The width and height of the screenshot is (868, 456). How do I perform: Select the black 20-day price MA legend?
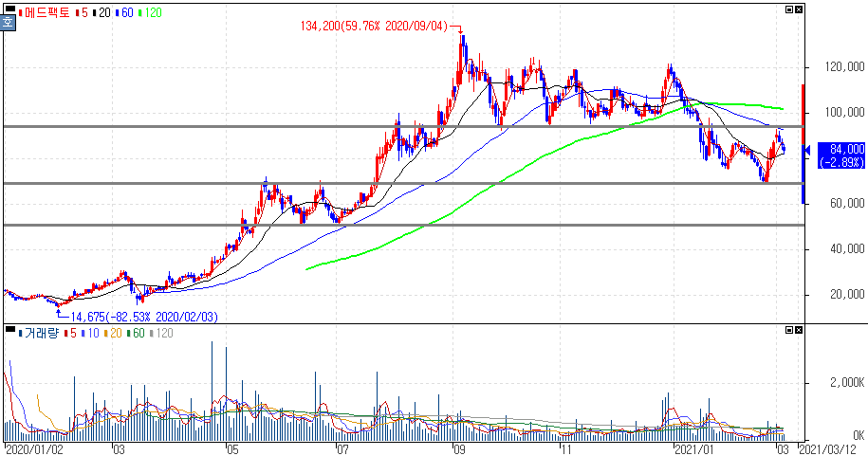coord(102,12)
